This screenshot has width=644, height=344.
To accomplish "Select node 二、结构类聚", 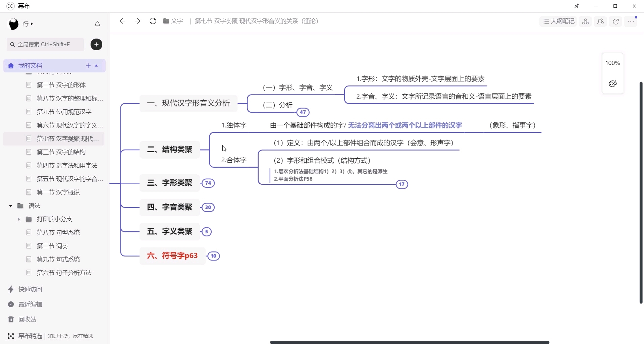I will pyautogui.click(x=170, y=150).
